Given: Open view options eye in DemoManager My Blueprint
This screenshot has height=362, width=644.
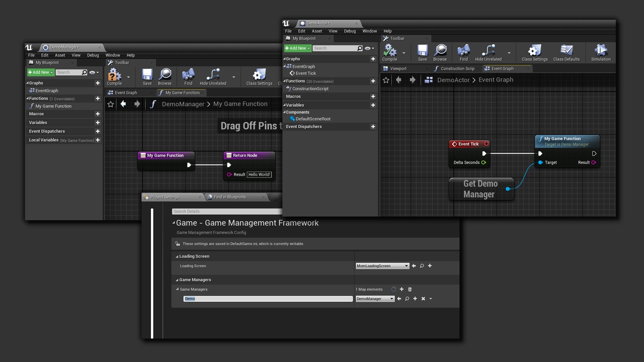Looking at the screenshot, I should (x=94, y=72).
